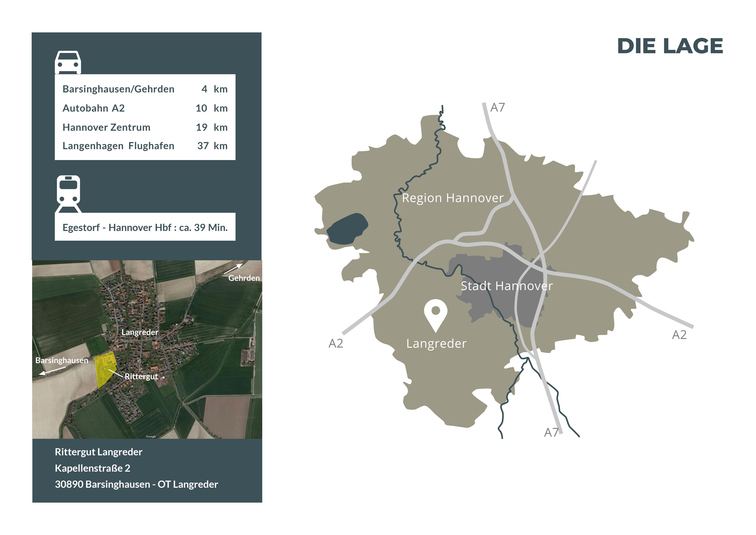
Task: Click the 'Gehrden' label on the aerial photo
Action: (x=244, y=278)
